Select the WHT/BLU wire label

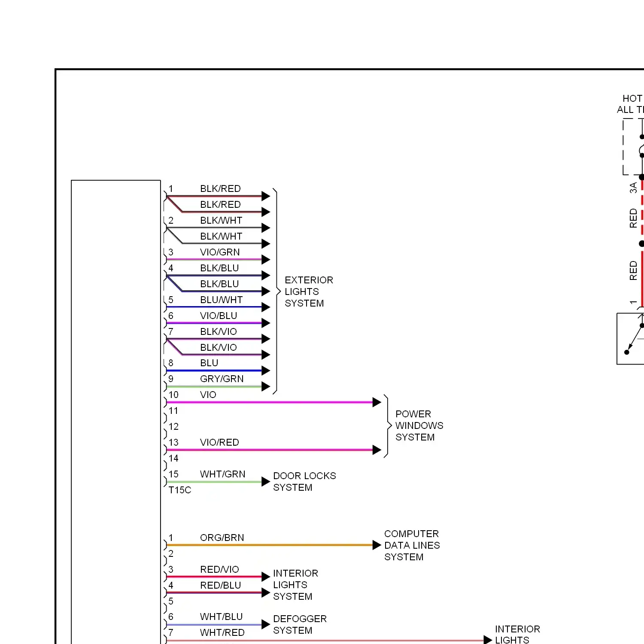pos(221,617)
